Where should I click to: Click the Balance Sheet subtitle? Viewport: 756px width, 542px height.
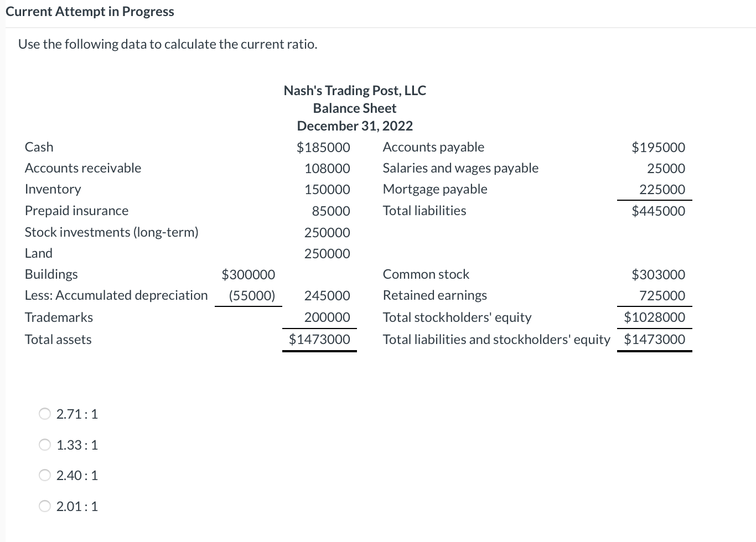click(354, 108)
